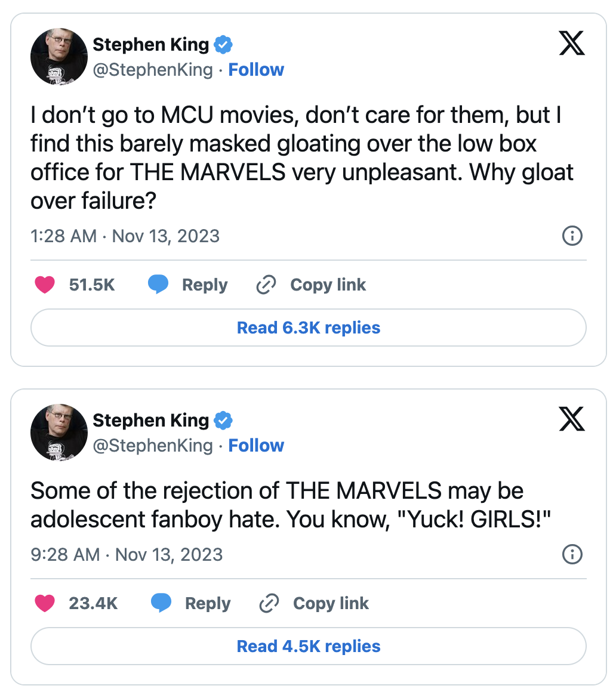Click the reply bubble icon on the second tweet
The height and width of the screenshot is (698, 616).
tap(161, 604)
